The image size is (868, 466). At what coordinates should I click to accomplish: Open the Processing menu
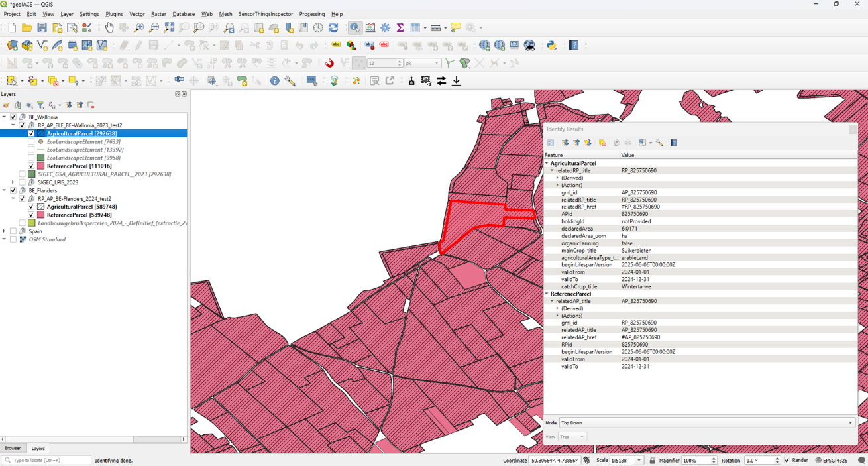tap(311, 14)
